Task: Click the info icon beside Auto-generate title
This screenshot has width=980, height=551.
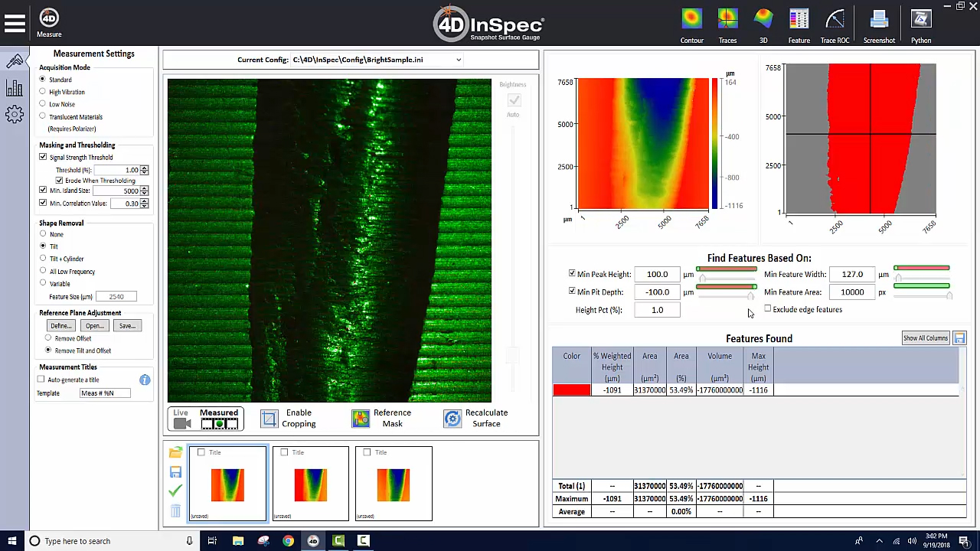Action: (145, 380)
